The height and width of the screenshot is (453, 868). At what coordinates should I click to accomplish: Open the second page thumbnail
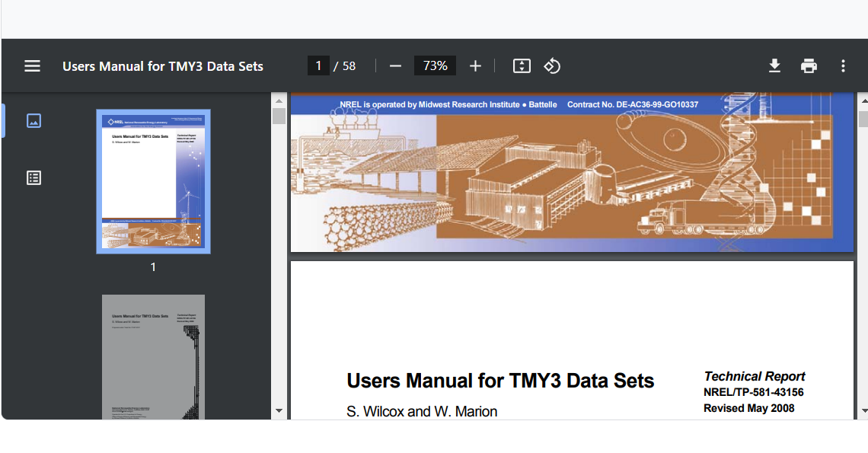pos(153,356)
